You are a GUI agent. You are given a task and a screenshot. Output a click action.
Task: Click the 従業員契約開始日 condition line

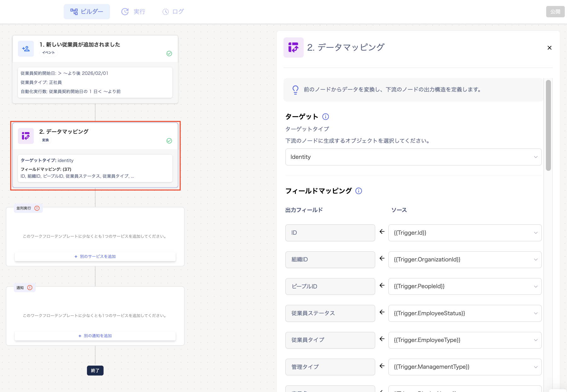point(64,73)
